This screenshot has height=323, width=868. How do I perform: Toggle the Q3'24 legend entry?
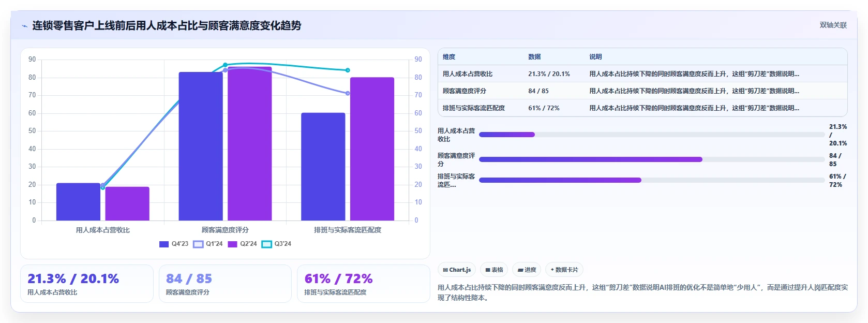pyautogui.click(x=276, y=244)
